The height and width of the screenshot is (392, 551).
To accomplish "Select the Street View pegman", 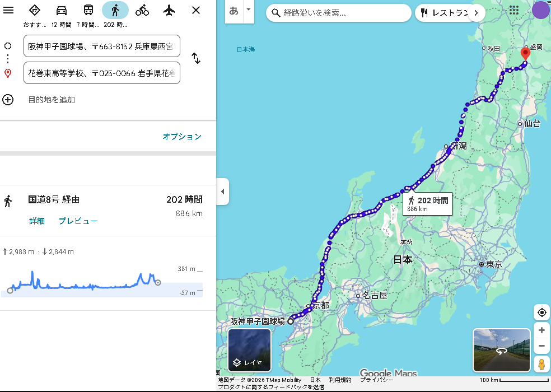I will (541, 364).
